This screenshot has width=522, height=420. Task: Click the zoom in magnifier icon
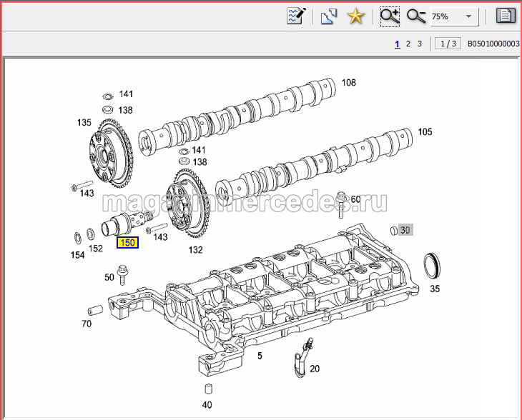click(390, 16)
